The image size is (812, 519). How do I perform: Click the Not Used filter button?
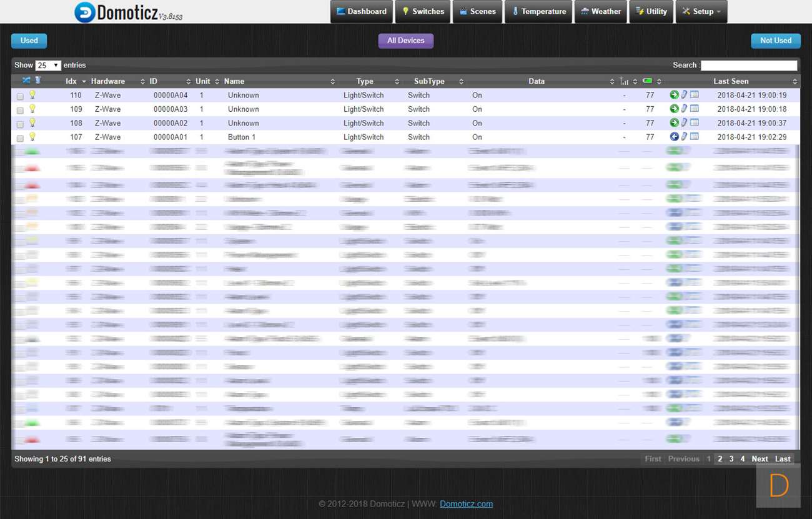pos(775,41)
